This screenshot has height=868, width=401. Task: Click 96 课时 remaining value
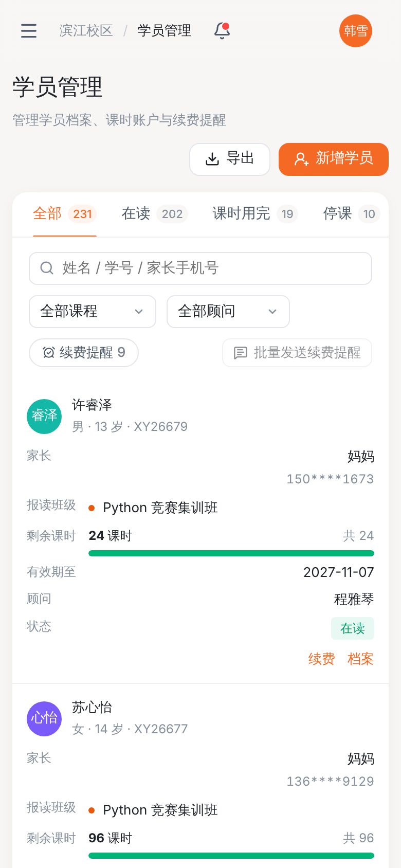pos(111,838)
